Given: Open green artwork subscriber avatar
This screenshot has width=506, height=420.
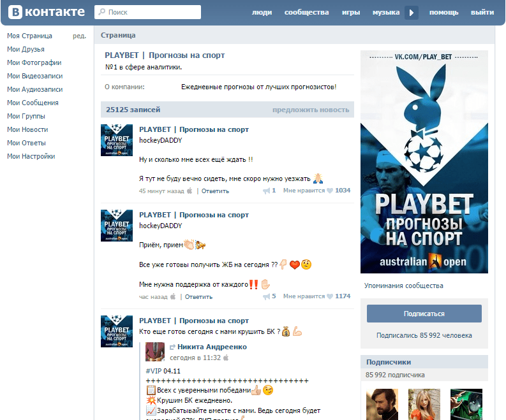Looking at the screenshot, I should [466, 404].
